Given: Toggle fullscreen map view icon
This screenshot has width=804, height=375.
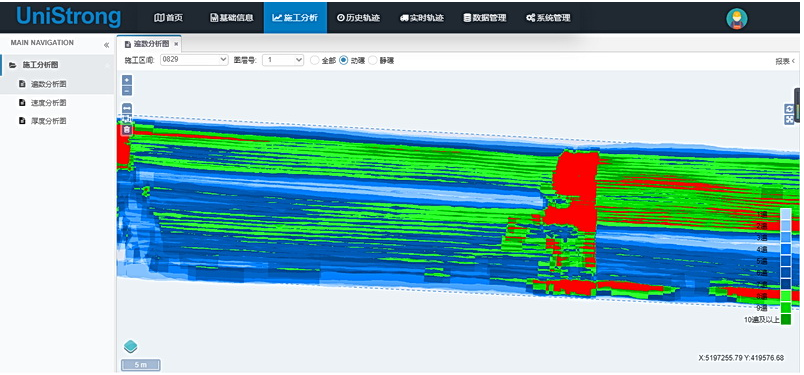Looking at the screenshot, I should 789,120.
